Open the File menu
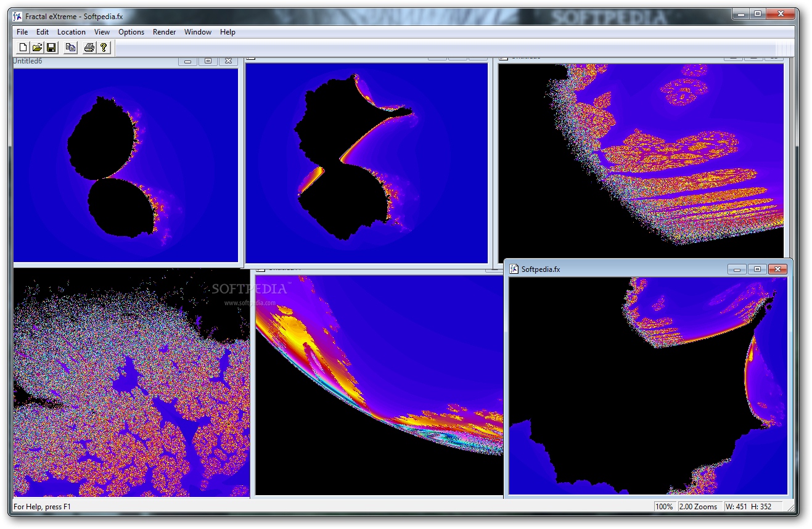The width and height of the screenshot is (812, 529). (x=22, y=32)
